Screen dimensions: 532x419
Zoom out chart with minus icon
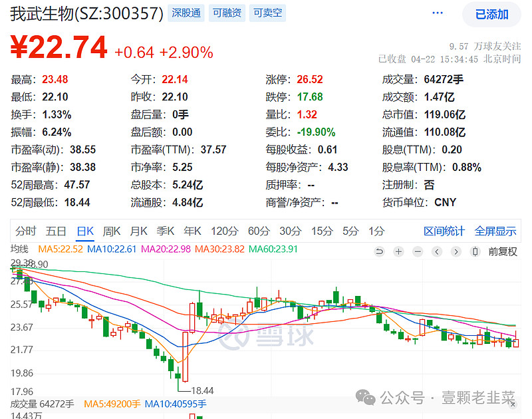[417, 251]
